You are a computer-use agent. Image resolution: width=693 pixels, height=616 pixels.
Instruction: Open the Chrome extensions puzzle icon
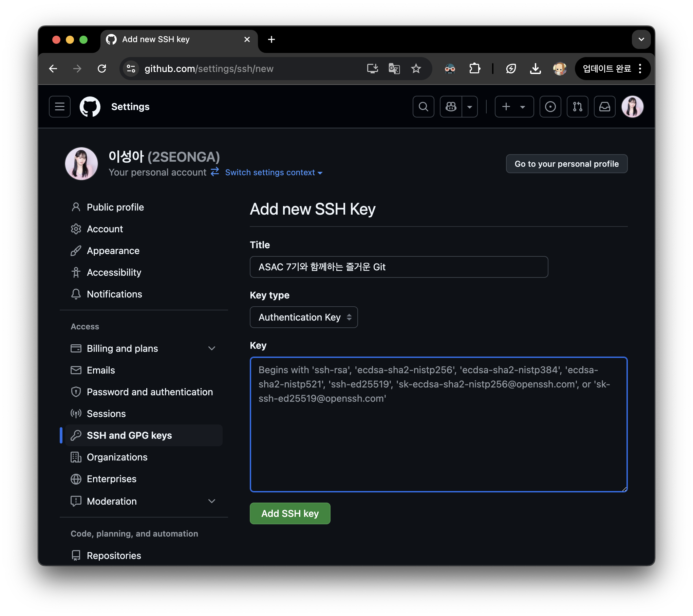(x=474, y=69)
